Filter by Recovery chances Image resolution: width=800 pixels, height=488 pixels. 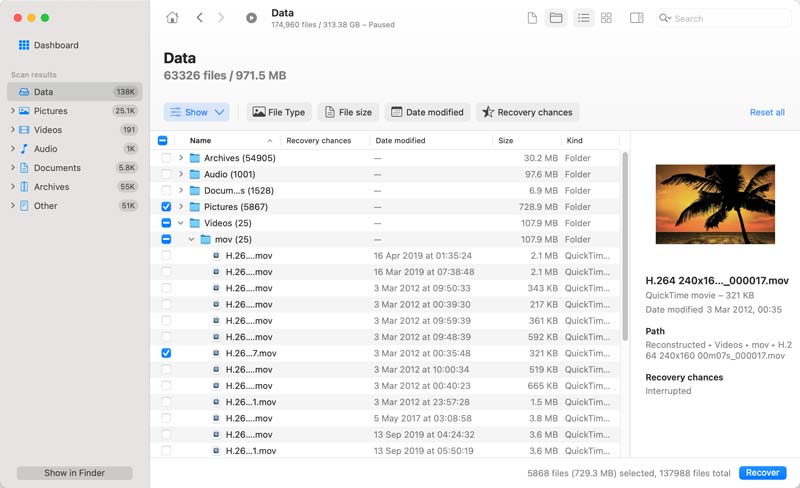pos(528,112)
